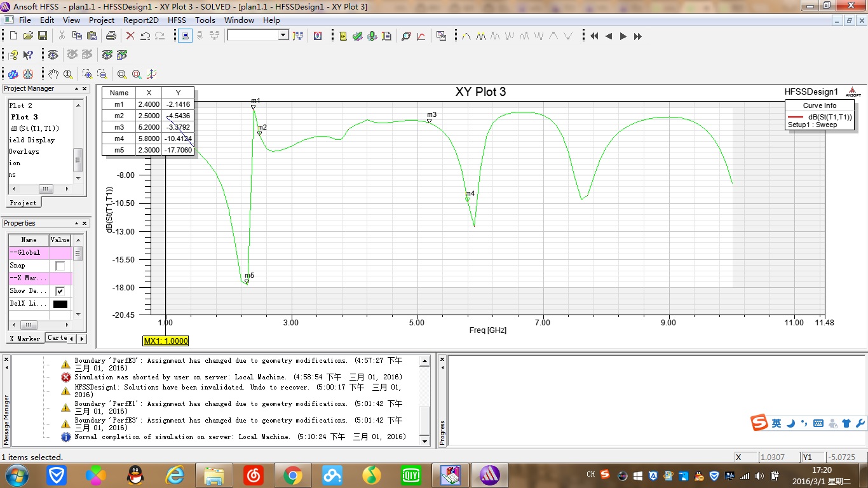The height and width of the screenshot is (488, 868).
Task: Click the m2 row name in marker table
Action: coord(119,116)
